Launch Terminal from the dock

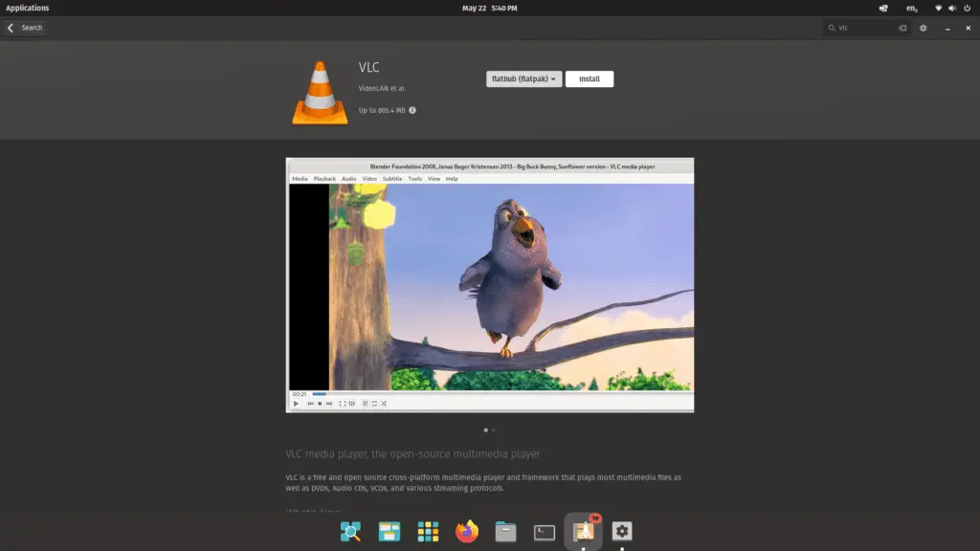point(545,532)
